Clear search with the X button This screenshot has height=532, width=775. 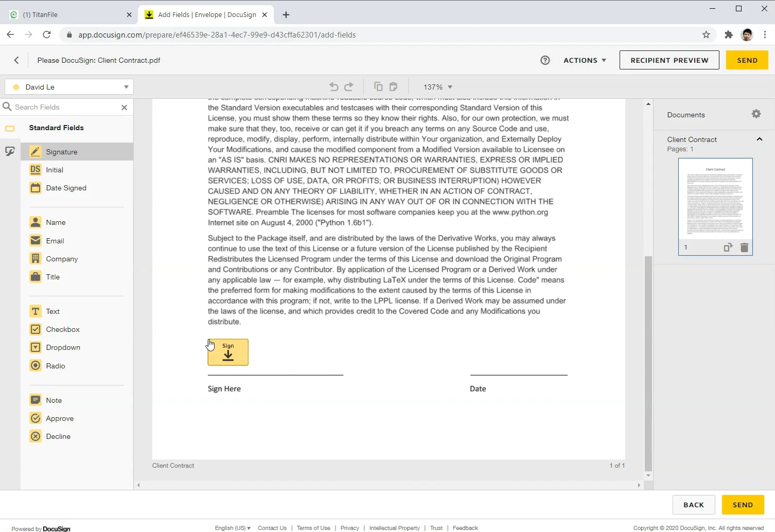124,107
